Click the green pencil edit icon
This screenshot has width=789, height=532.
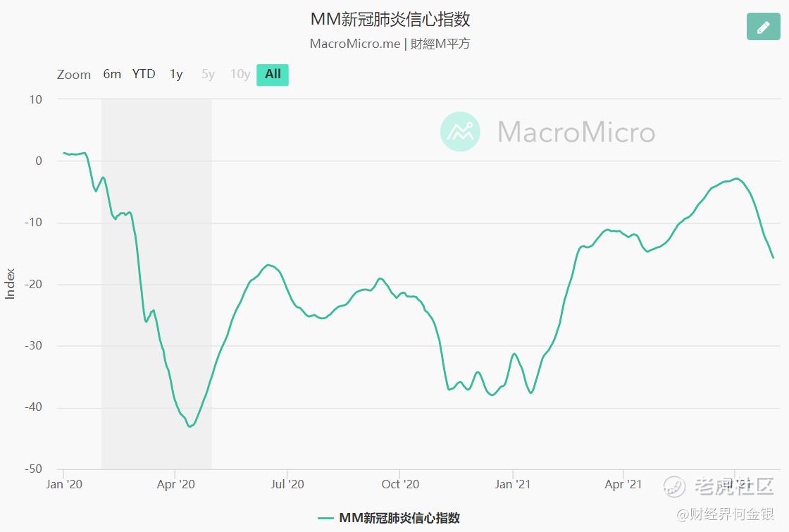[x=763, y=26]
